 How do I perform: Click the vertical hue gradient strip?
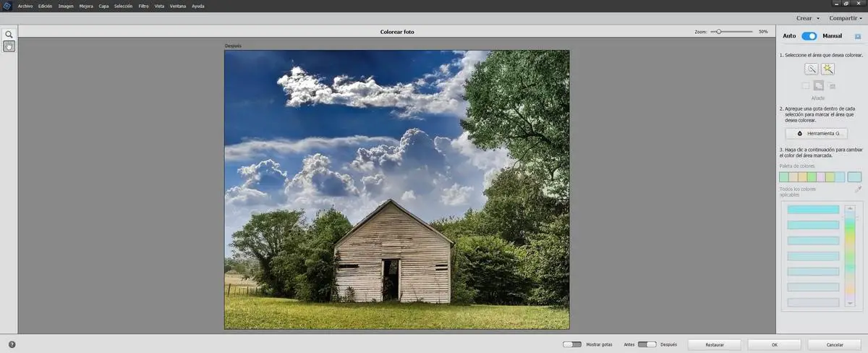[849, 257]
